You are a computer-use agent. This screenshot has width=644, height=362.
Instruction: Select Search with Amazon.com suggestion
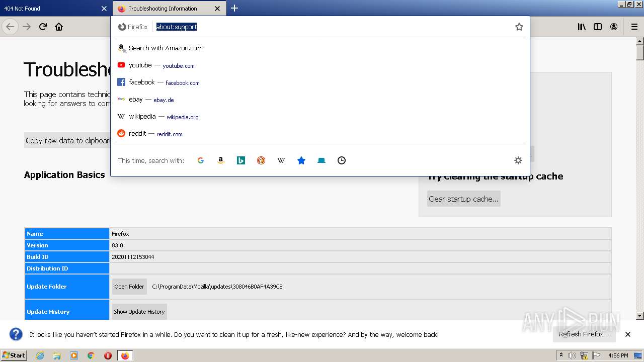[x=320, y=48]
